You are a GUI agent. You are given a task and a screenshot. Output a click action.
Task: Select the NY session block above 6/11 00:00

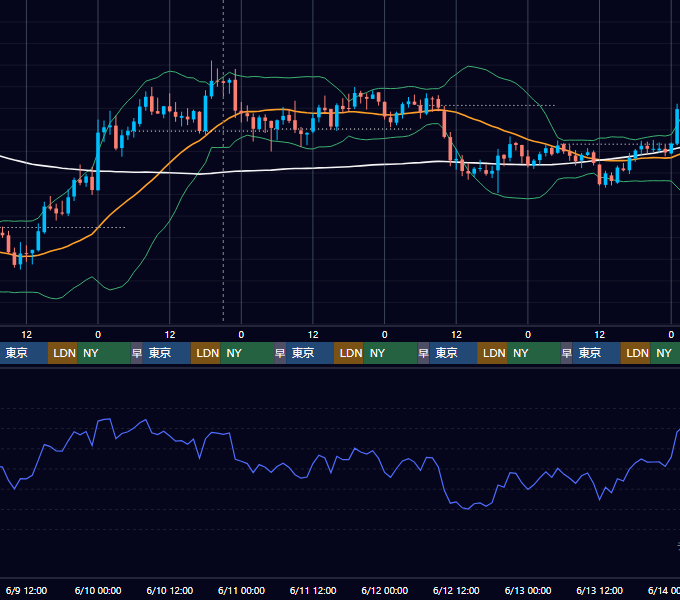click(x=247, y=353)
